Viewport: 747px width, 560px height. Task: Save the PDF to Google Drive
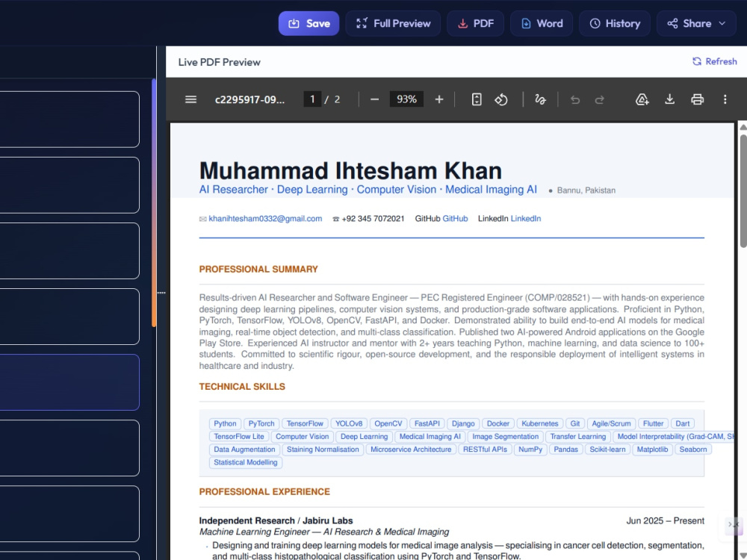642,99
